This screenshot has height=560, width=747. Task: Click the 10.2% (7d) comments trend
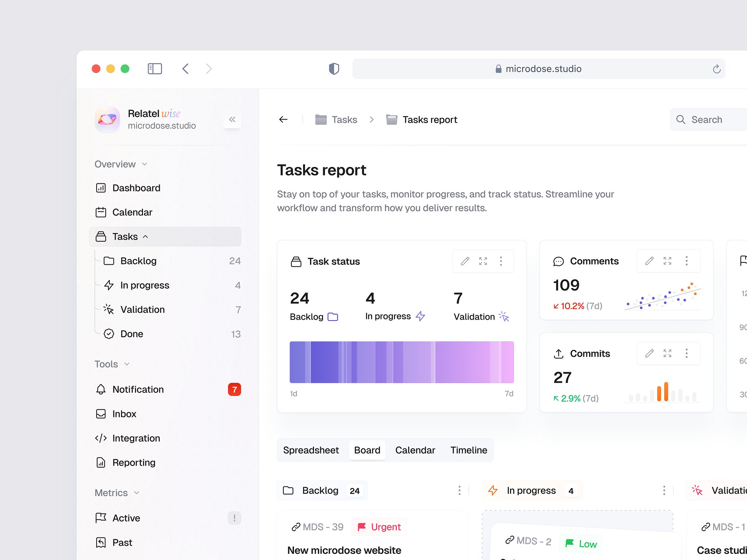[578, 306]
